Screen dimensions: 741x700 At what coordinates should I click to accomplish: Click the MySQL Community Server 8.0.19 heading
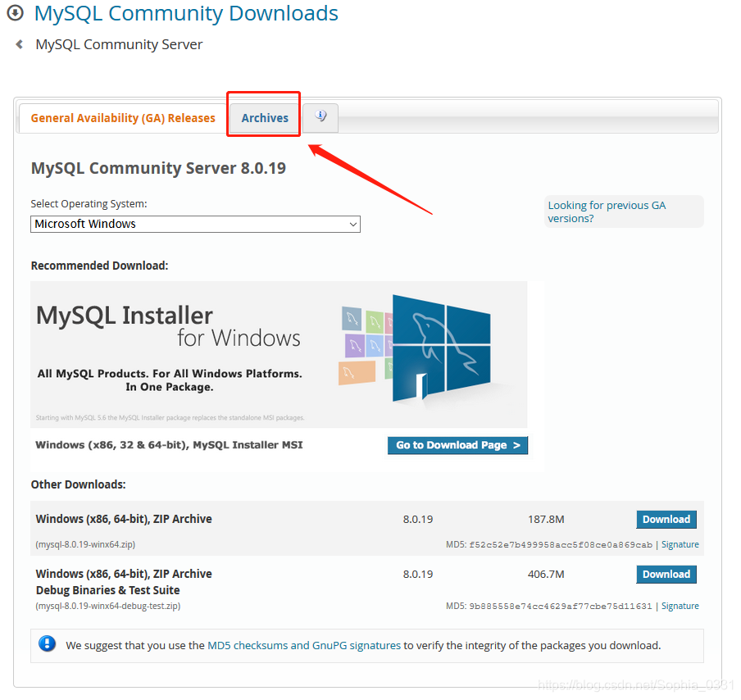[158, 168]
